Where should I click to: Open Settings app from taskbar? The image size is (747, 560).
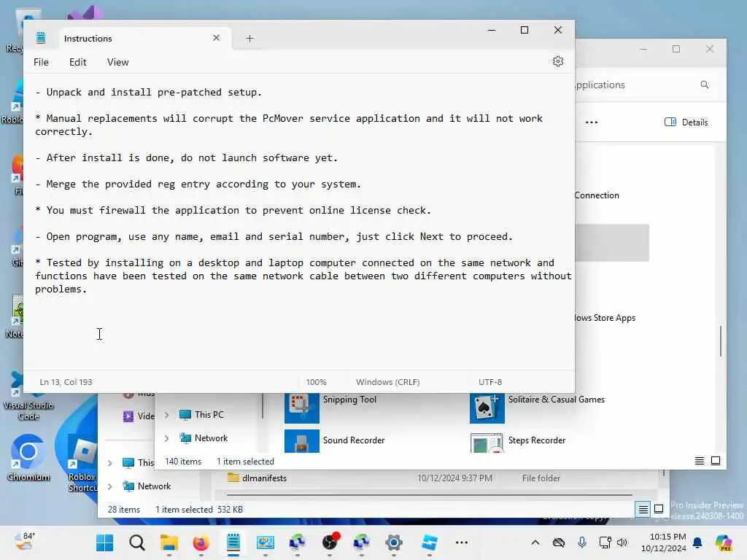tap(394, 542)
